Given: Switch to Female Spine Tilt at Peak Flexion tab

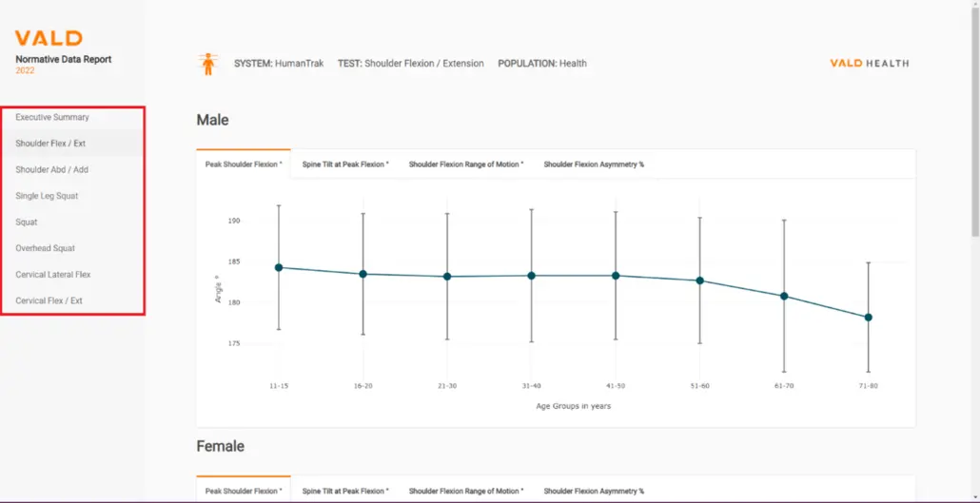Looking at the screenshot, I should [x=345, y=491].
